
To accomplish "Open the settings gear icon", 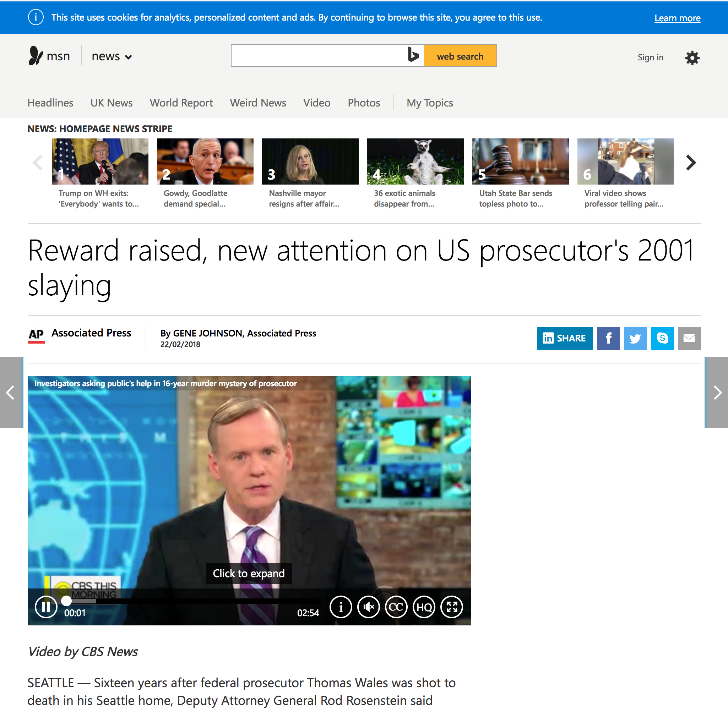I will click(692, 57).
